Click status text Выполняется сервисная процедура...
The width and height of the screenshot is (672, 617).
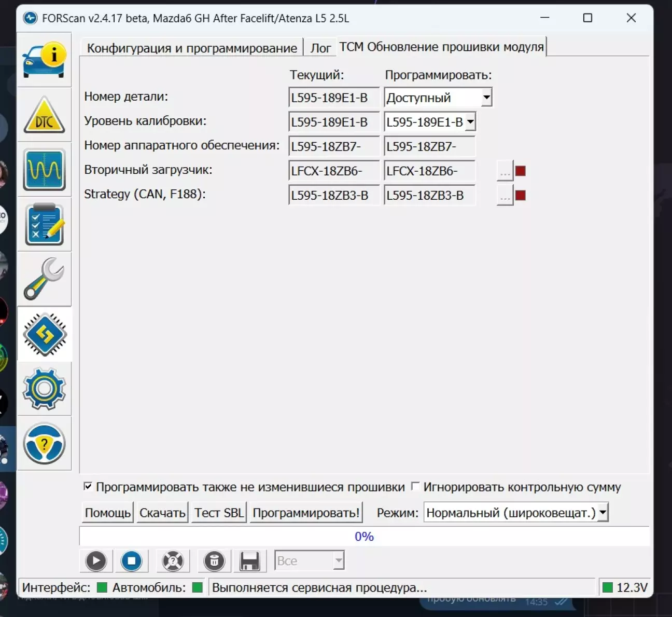click(319, 587)
